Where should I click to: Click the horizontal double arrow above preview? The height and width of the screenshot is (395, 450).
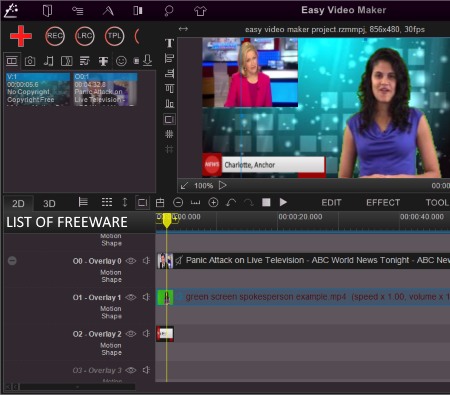coord(183,29)
